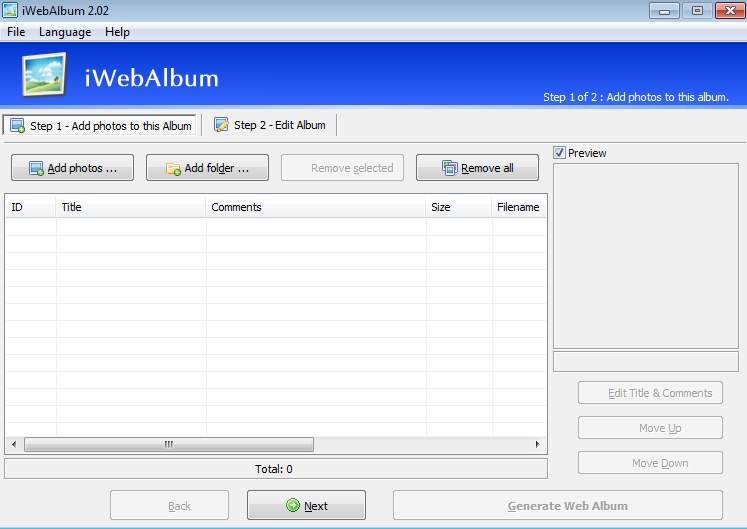Click the horizontal scrollbar thumb of photo list
Image resolution: width=747 pixels, height=529 pixels.
click(x=169, y=444)
